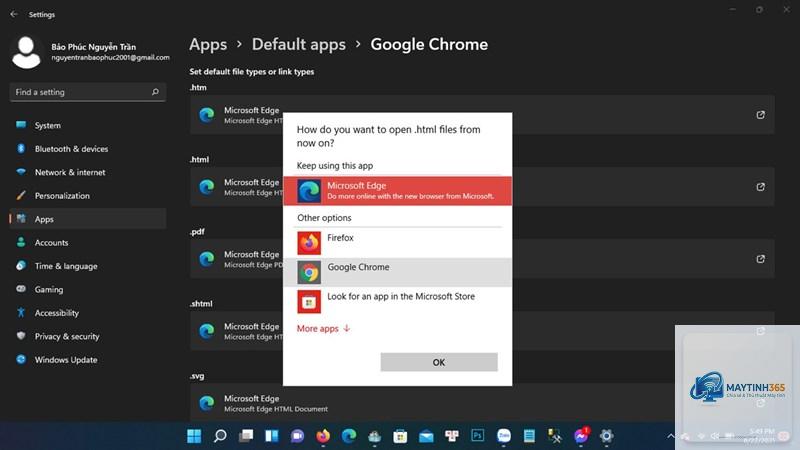Open Bluetooth & devices settings

[88, 149]
